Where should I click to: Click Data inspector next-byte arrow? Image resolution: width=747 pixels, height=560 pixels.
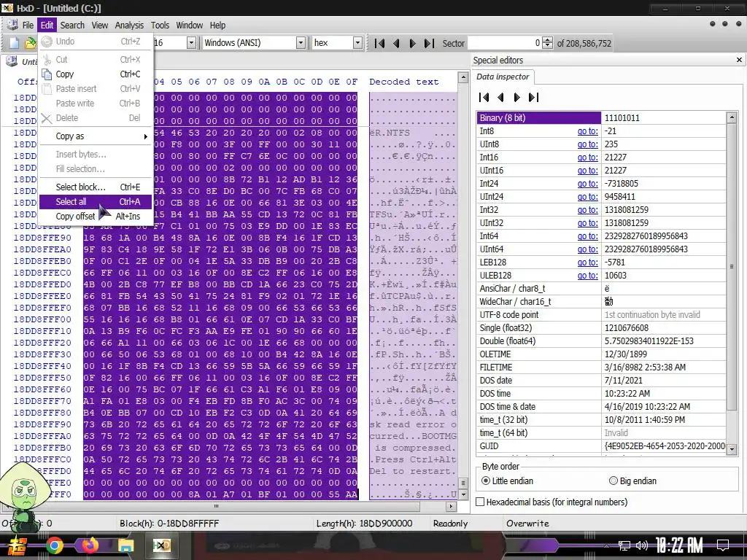point(517,97)
